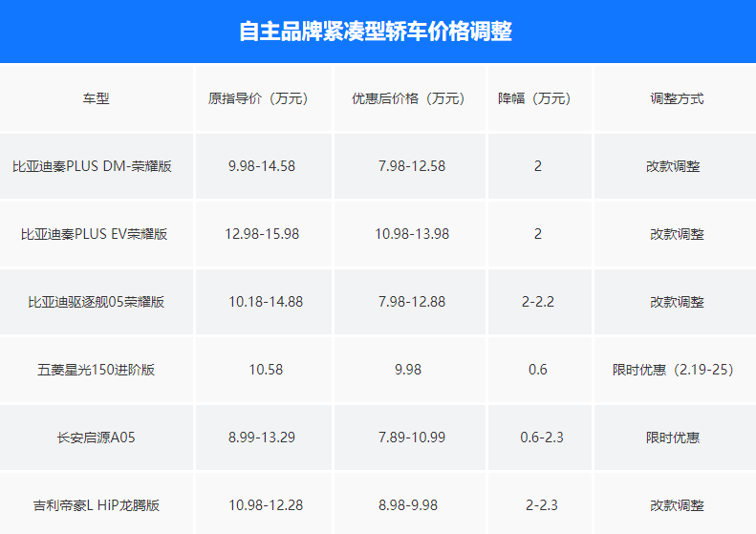Click the 降幅（万元）column header
The image size is (756, 534).
click(538, 98)
